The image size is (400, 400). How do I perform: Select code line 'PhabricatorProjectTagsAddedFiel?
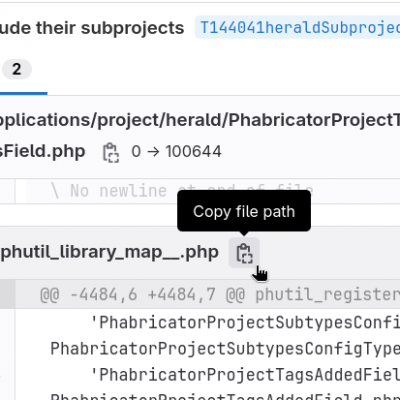(x=245, y=375)
